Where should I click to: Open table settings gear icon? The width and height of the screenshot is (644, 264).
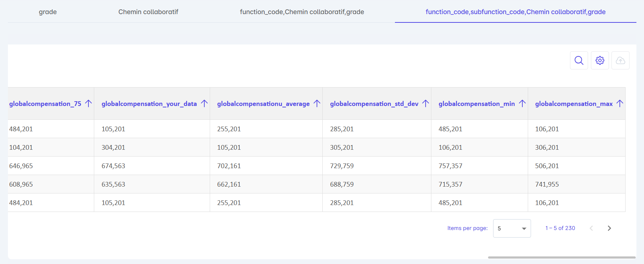pyautogui.click(x=600, y=60)
